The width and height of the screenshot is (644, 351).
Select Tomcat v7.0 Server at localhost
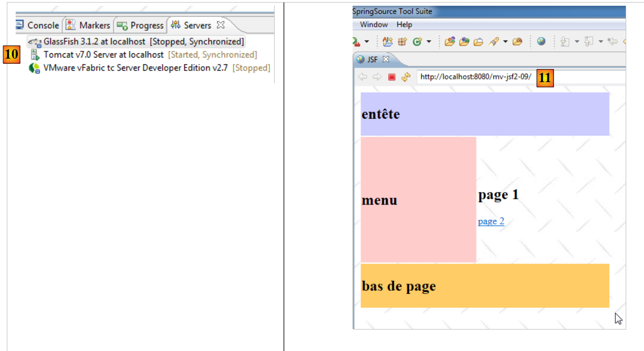coord(104,54)
